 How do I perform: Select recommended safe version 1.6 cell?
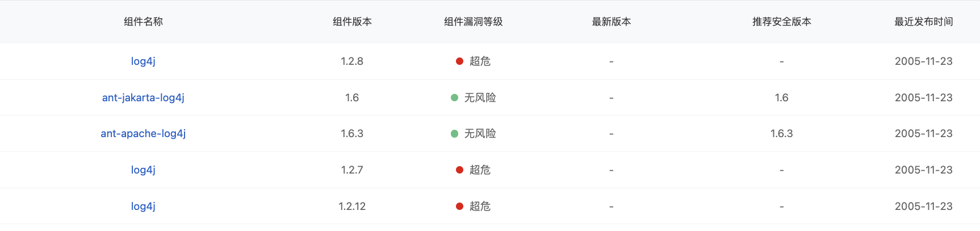[782, 98]
